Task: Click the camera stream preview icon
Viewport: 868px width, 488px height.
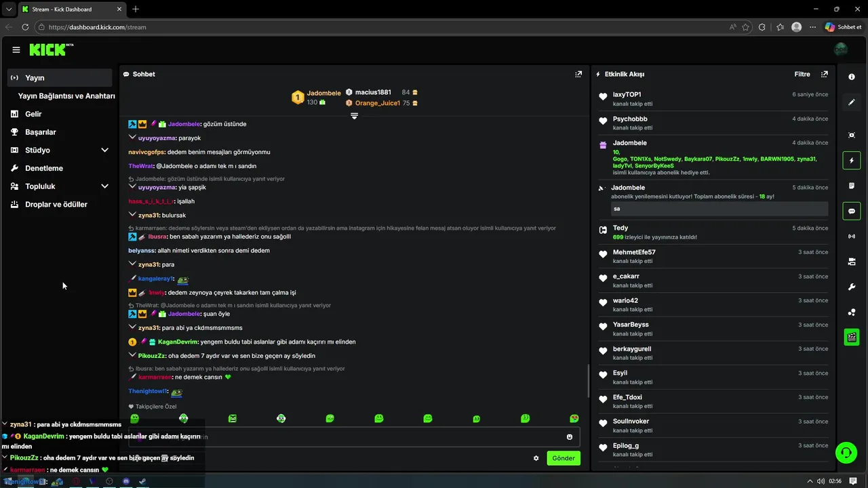Action: (852, 262)
